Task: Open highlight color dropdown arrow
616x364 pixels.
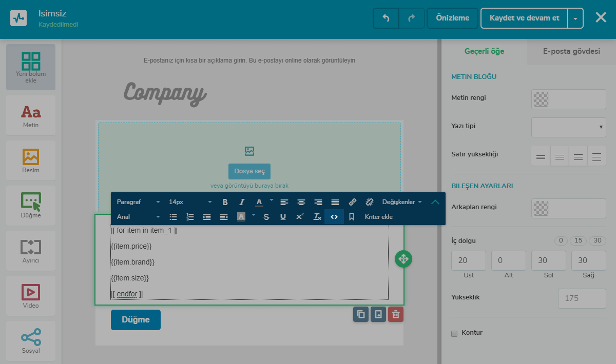Action: (x=254, y=215)
